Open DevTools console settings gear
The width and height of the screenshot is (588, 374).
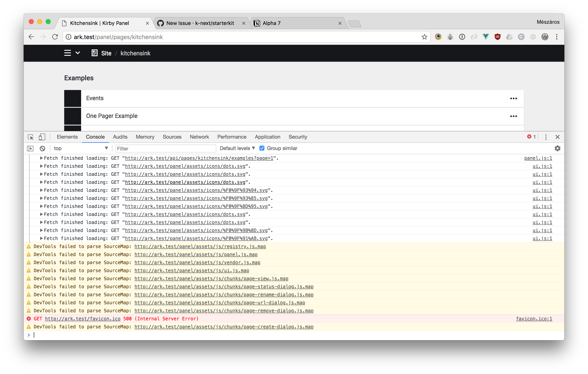557,148
